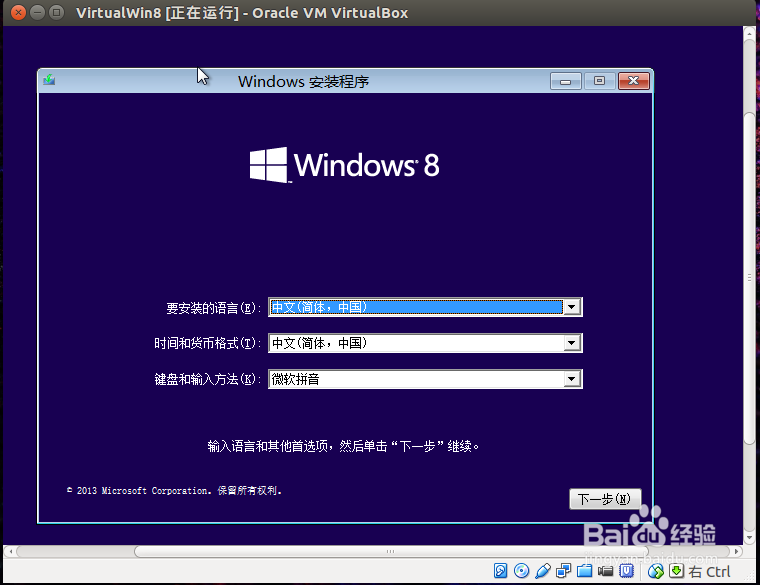
Task: Click the hard disk activity status icon
Action: (x=500, y=571)
